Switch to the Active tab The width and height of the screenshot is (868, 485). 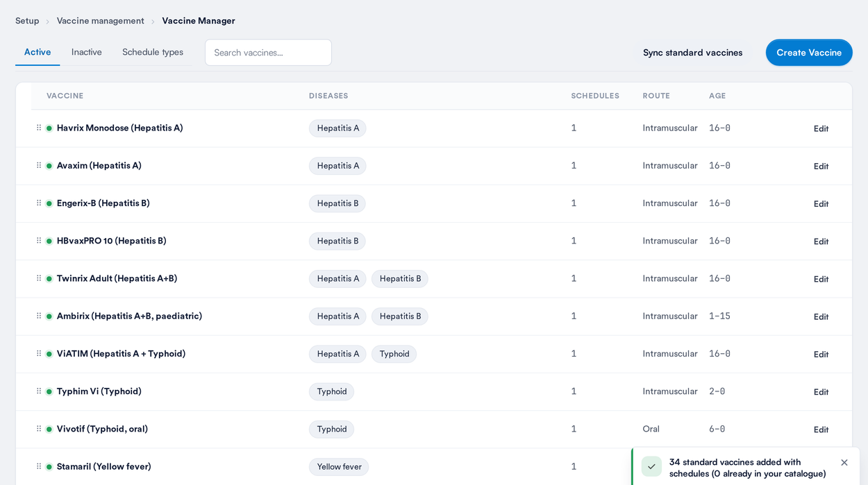tap(37, 52)
